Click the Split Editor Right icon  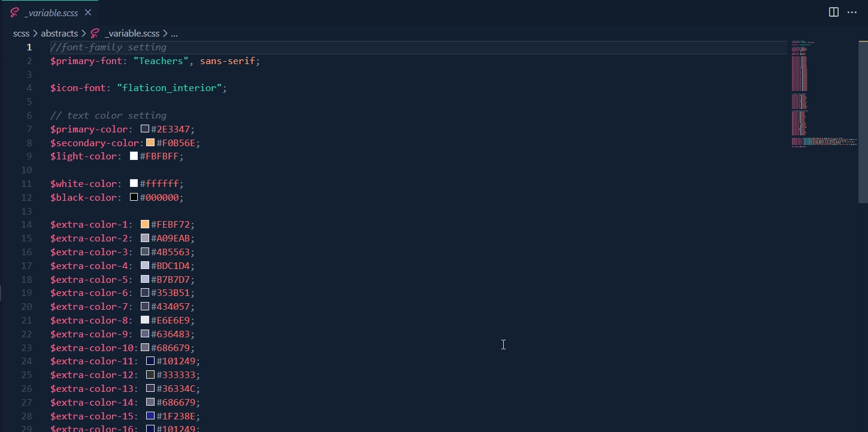coord(833,12)
